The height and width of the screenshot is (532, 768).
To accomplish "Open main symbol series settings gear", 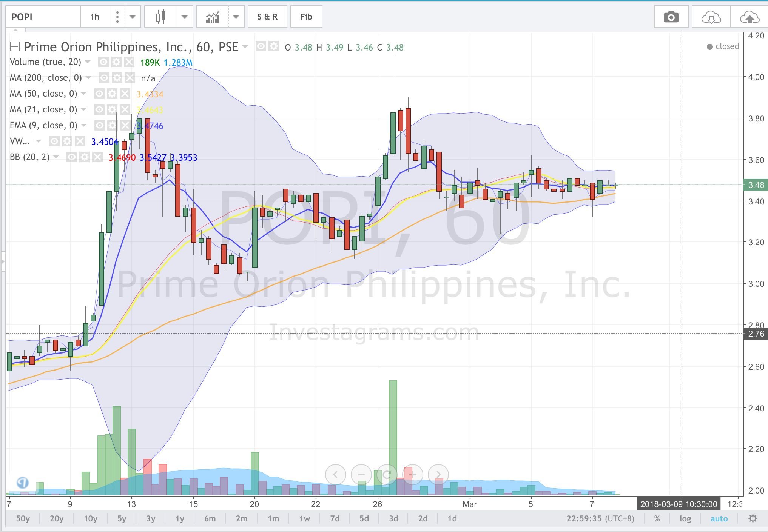I will click(x=274, y=46).
